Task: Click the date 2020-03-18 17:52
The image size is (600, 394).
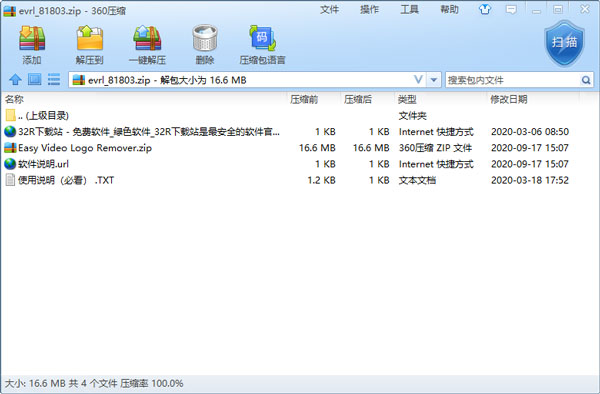Action: 530,180
